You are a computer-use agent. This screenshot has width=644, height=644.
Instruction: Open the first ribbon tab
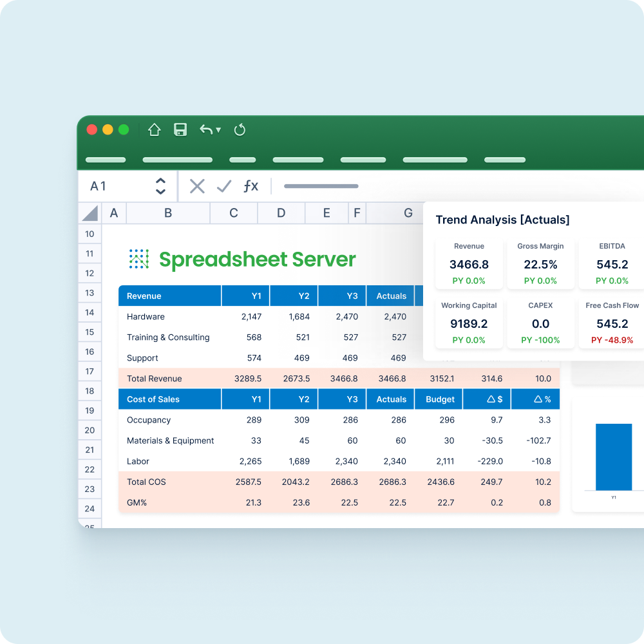pos(106,160)
